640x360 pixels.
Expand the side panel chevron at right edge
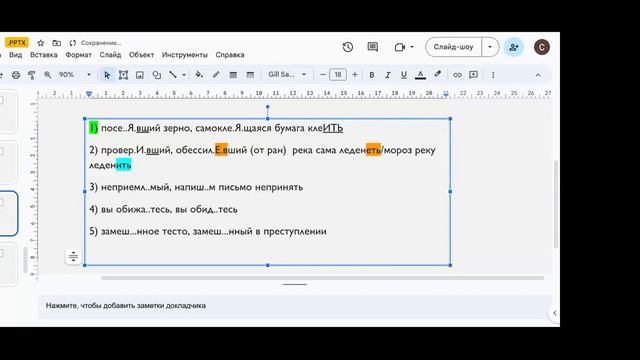tap(554, 313)
